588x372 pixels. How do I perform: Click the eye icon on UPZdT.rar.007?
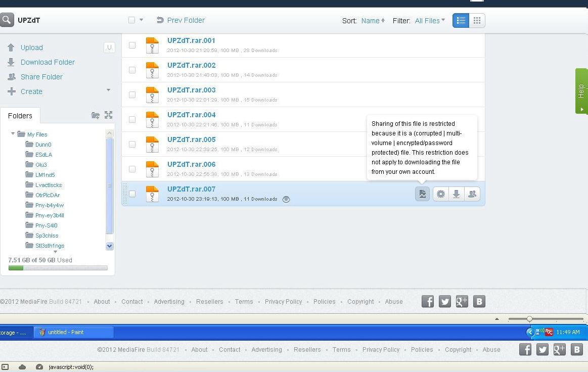pyautogui.click(x=286, y=199)
